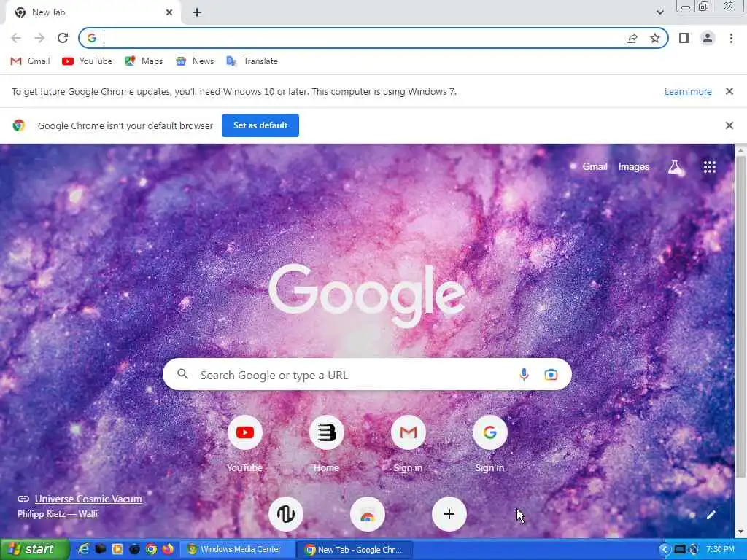Add a new shortcut with plus tile
Image resolution: width=747 pixels, height=560 pixels.
[449, 514]
